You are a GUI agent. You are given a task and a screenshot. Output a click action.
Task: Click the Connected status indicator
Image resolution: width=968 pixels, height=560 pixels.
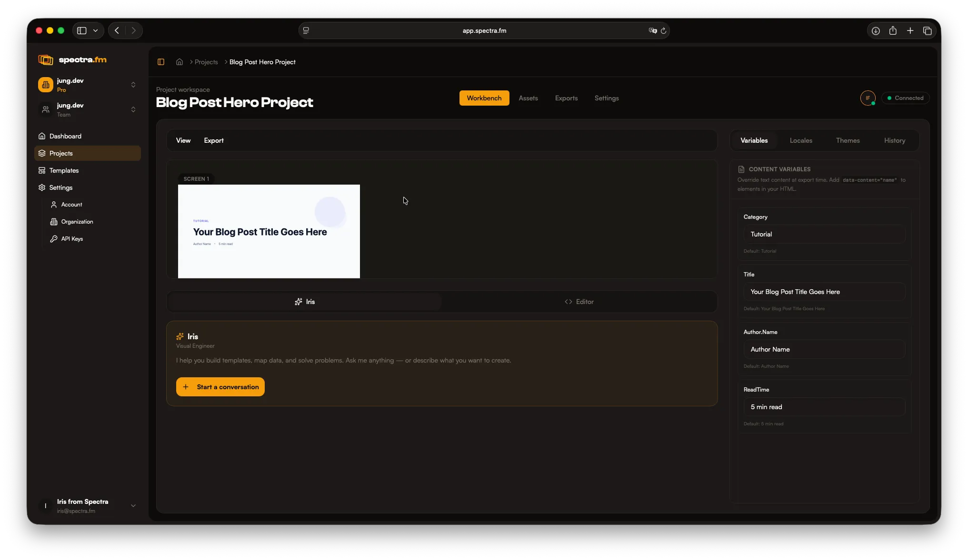tap(905, 98)
